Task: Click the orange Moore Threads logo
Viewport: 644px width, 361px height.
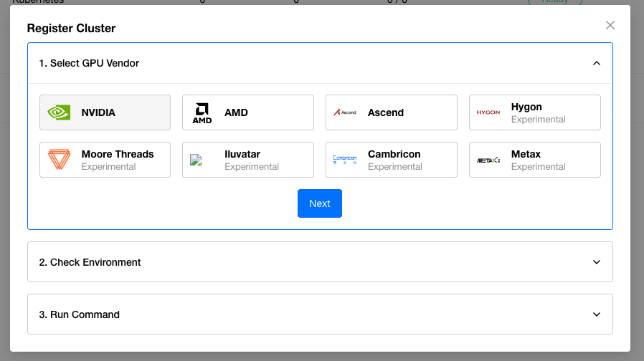Action: (59, 160)
